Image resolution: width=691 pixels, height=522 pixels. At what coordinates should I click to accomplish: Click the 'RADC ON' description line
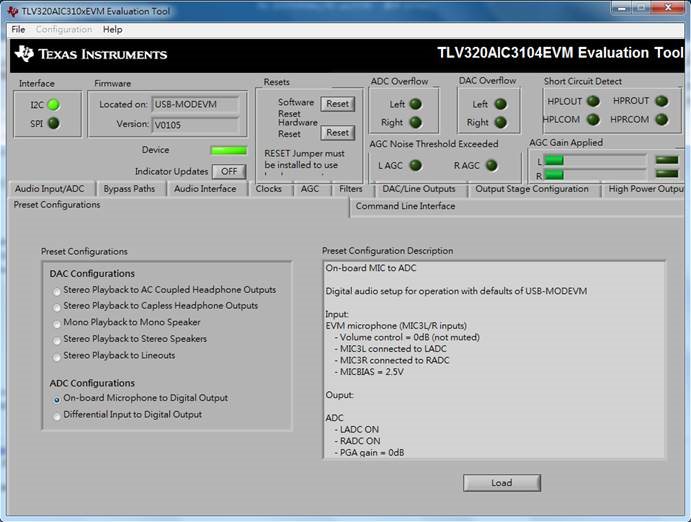(357, 441)
